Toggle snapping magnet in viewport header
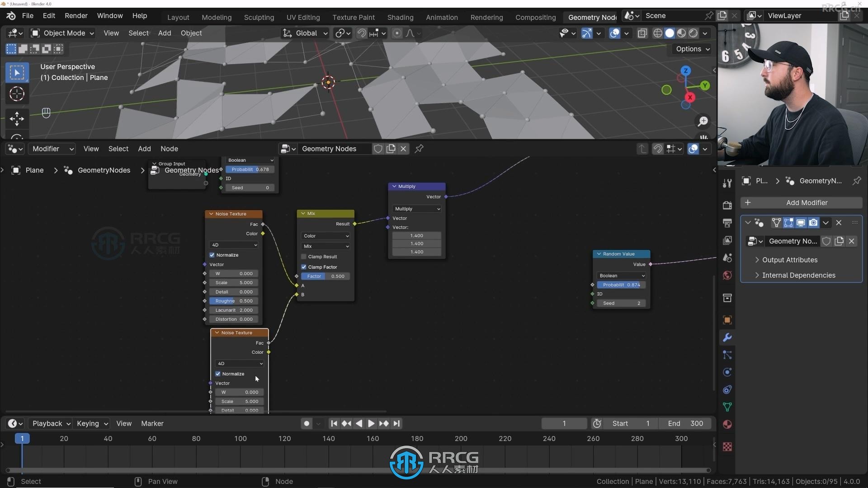This screenshot has width=868, height=488. [361, 33]
